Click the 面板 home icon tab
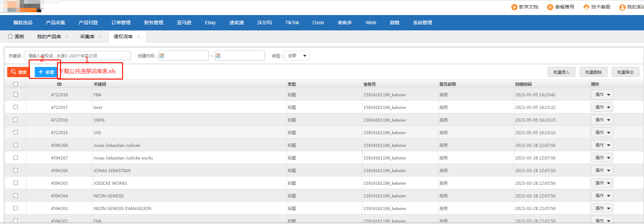Screen dimensions: 644x224 (x=16, y=37)
